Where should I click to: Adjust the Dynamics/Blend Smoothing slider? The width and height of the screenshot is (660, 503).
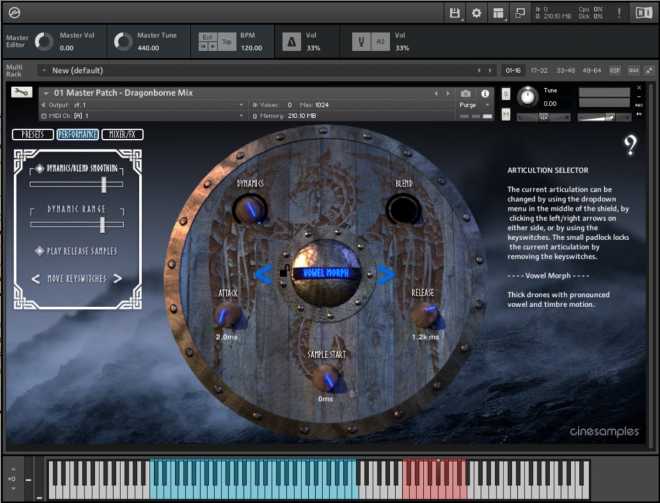pyautogui.click(x=76, y=184)
